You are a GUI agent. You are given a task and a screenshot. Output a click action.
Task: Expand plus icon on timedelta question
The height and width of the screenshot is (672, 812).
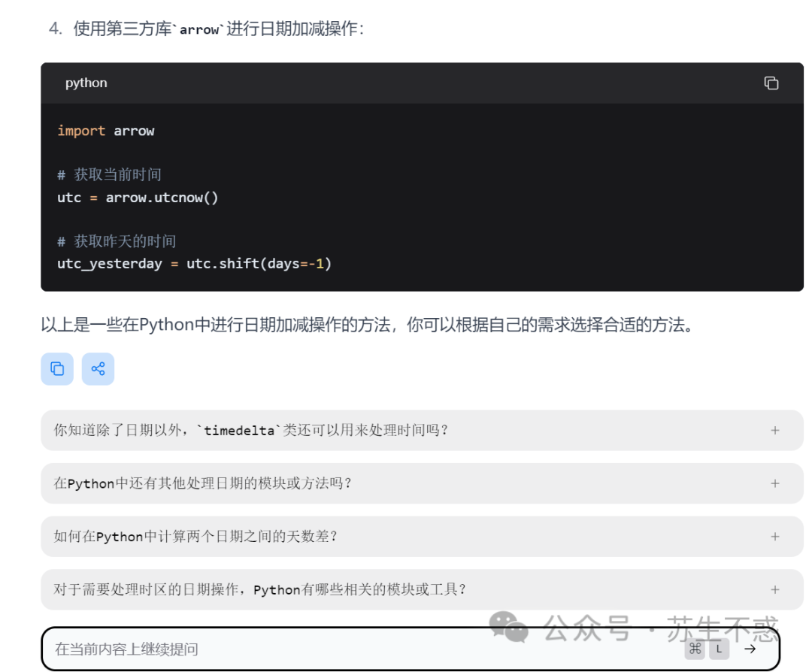coord(774,430)
